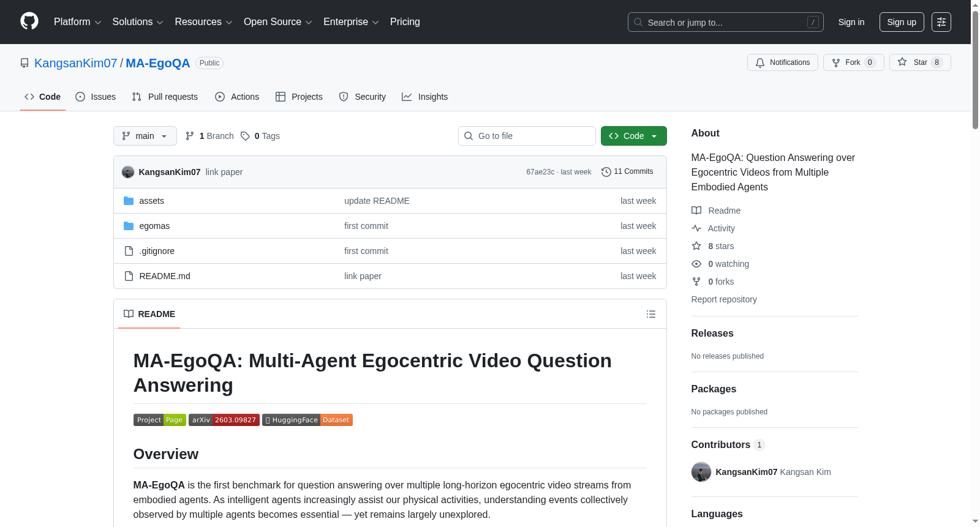Viewport: 980px width, 527px height.
Task: Open the main branch selector dropdown
Action: pos(145,136)
